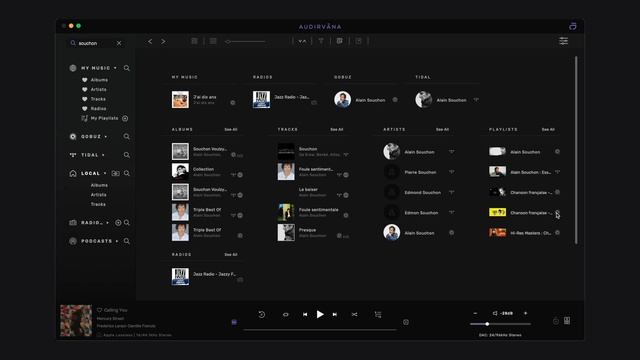Add a radio station with plus icon

pos(118,223)
